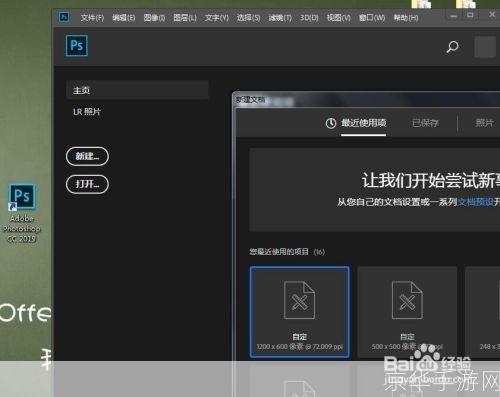Screen dimensions: 500x397
Task: Click the large Photoshop logo on home screen
Action: [77, 45]
